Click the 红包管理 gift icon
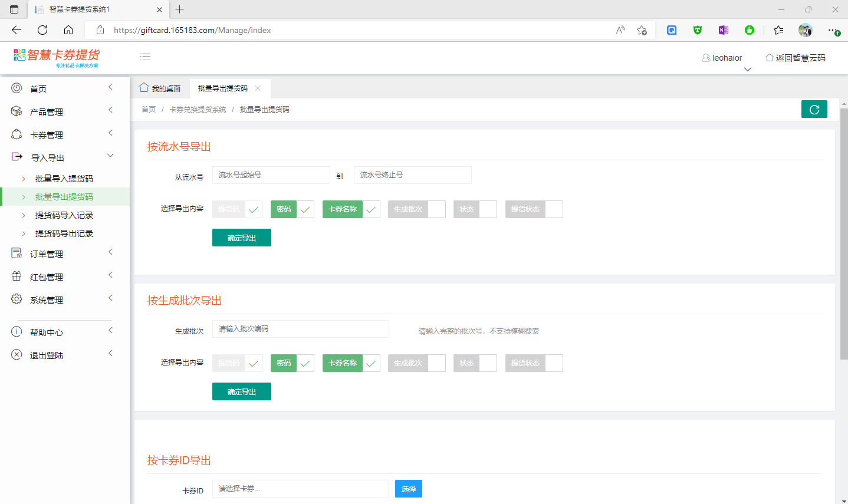The image size is (848, 504). pos(17,276)
